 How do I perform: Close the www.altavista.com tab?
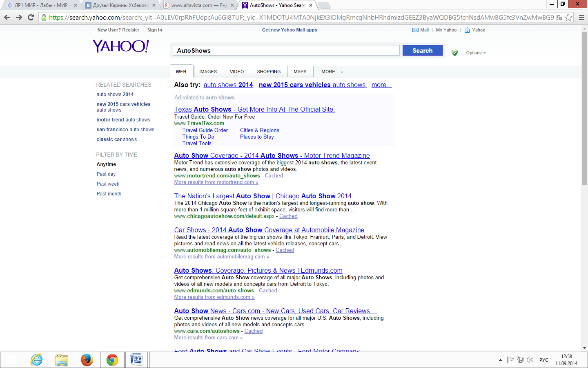tap(232, 5)
